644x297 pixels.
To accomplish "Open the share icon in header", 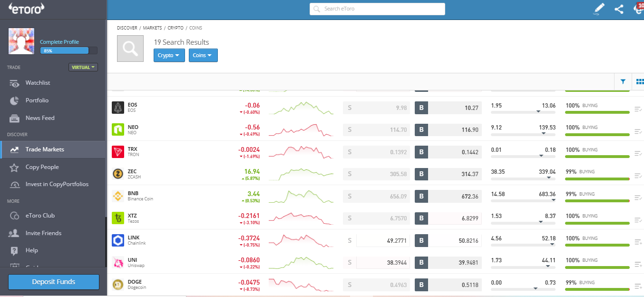I will coord(619,9).
